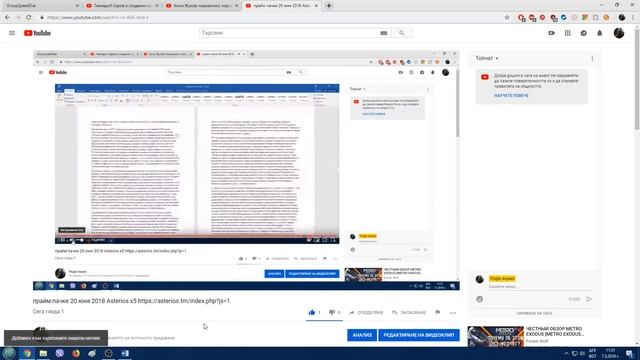
Task: Click the main video player
Action: (x=246, y=170)
